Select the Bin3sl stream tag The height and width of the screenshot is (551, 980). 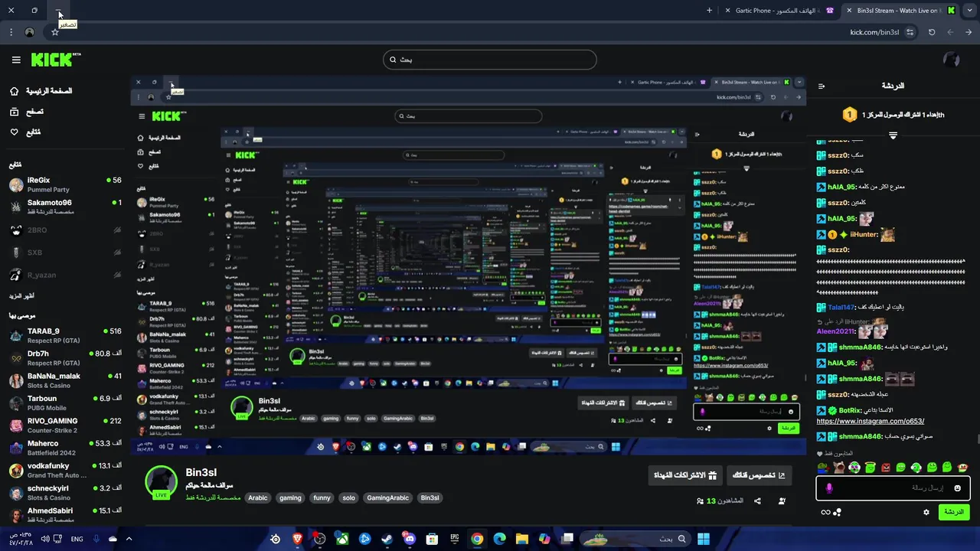click(430, 498)
